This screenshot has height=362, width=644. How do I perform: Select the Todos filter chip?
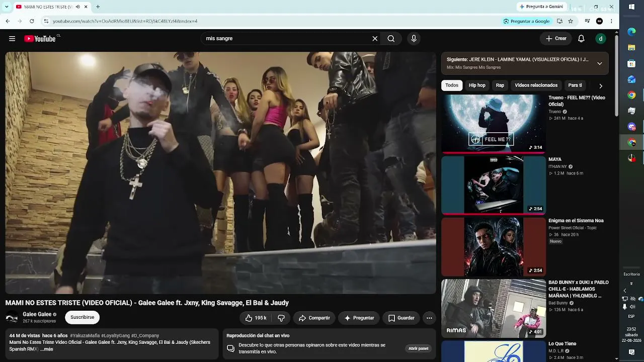click(452, 85)
